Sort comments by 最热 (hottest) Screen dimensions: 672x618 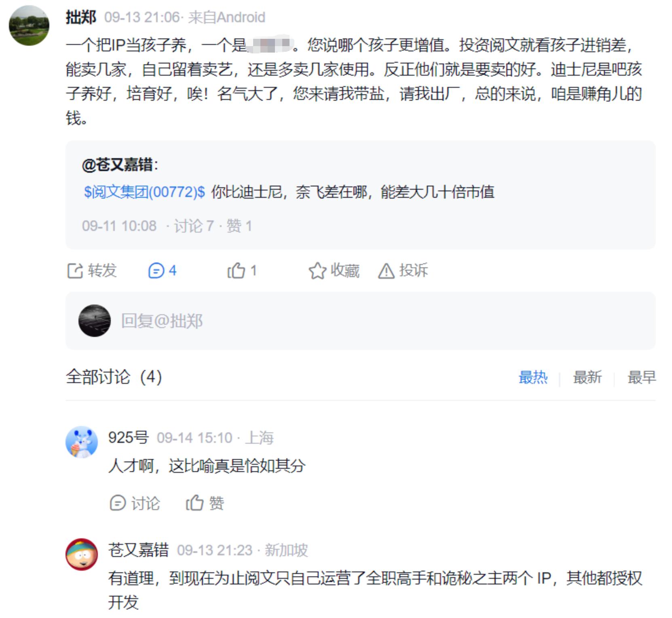coord(533,377)
